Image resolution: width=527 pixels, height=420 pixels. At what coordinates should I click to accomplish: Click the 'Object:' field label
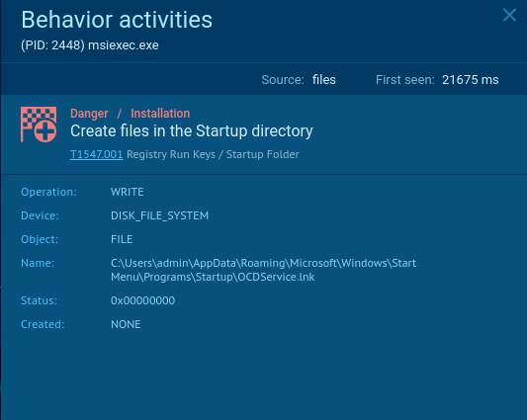click(40, 239)
